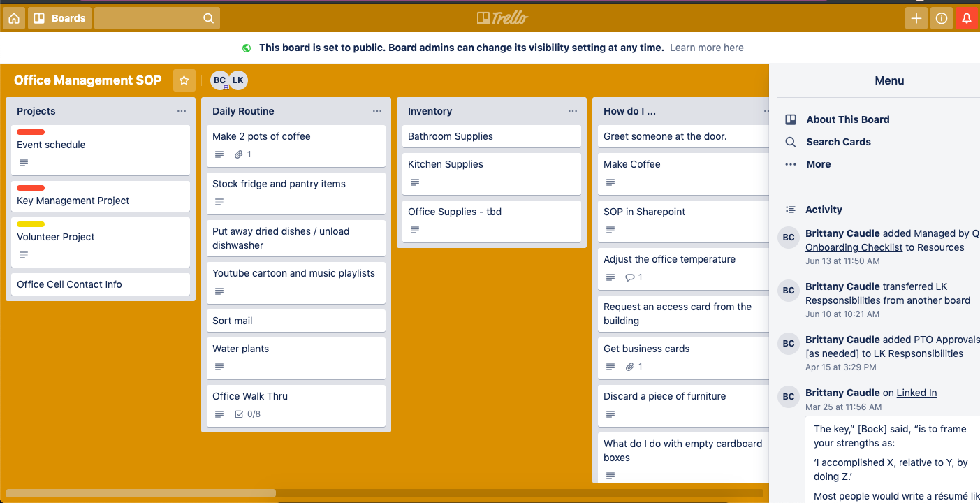
Task: Click the LK member avatar
Action: click(x=238, y=80)
